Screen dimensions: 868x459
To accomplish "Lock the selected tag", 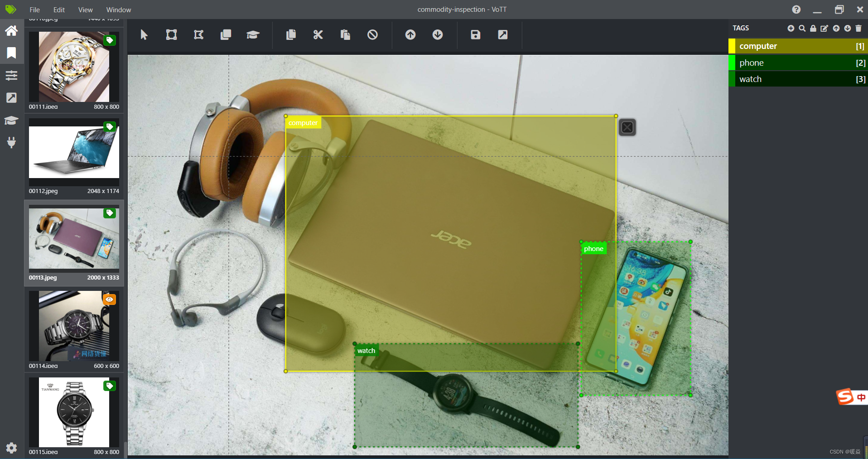I will [x=813, y=28].
